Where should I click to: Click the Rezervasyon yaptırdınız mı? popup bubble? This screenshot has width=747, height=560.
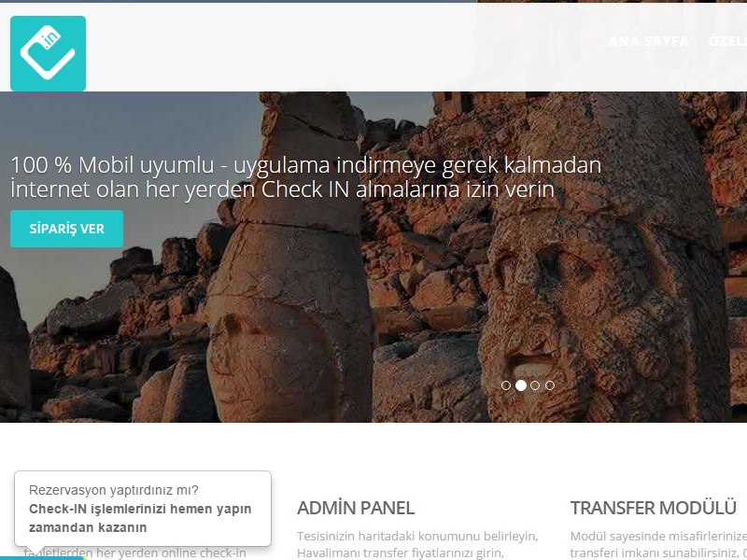tap(143, 509)
